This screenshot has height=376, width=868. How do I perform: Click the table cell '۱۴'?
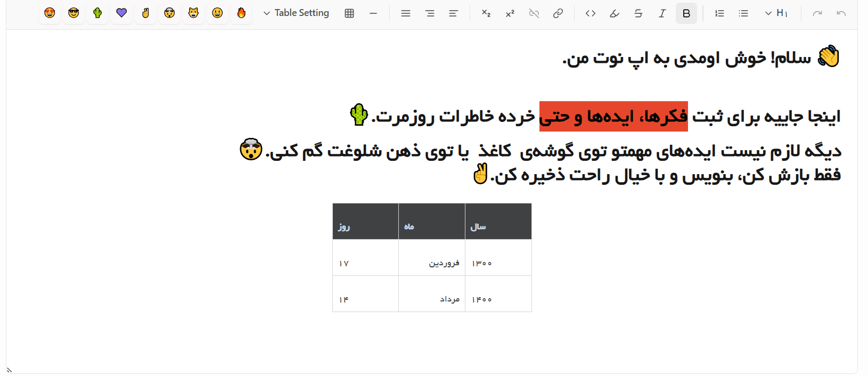tap(365, 294)
